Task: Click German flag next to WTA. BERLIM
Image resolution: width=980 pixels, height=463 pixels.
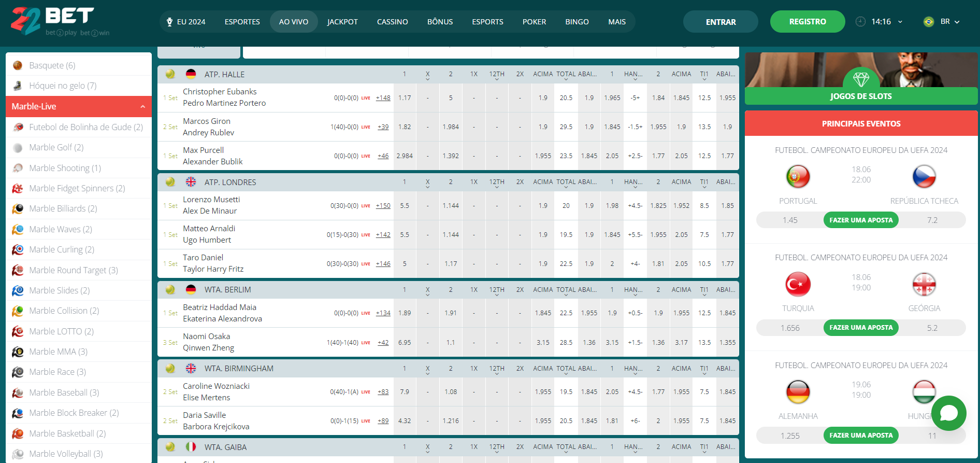Action: [191, 289]
